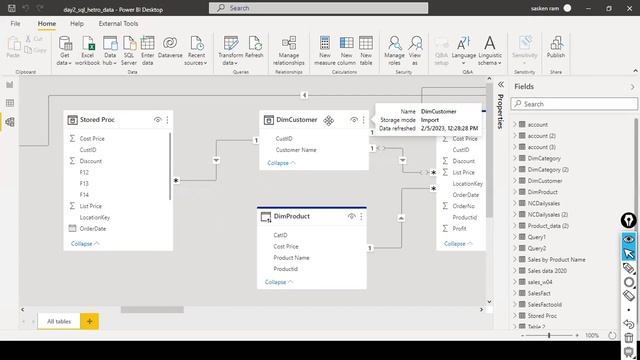Expand the Properties pane chevron
Screen dimensions: 640x360
[x=501, y=85]
